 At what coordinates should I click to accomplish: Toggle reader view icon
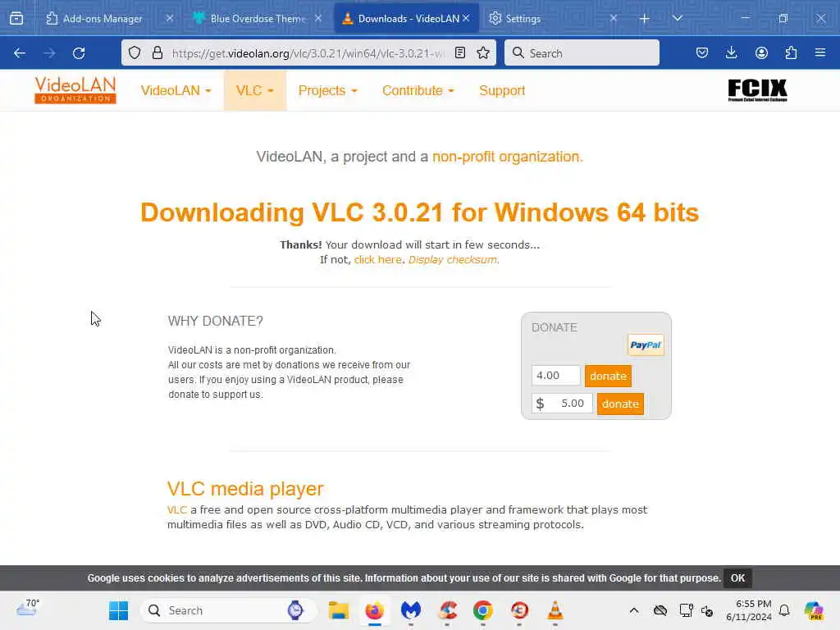pos(459,52)
